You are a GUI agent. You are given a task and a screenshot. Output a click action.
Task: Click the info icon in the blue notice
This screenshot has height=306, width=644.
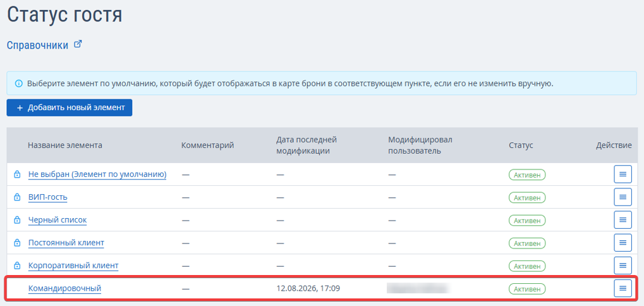click(18, 84)
